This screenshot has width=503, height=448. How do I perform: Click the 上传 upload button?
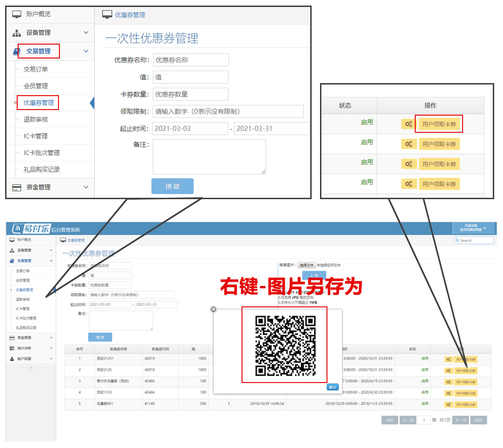(314, 275)
